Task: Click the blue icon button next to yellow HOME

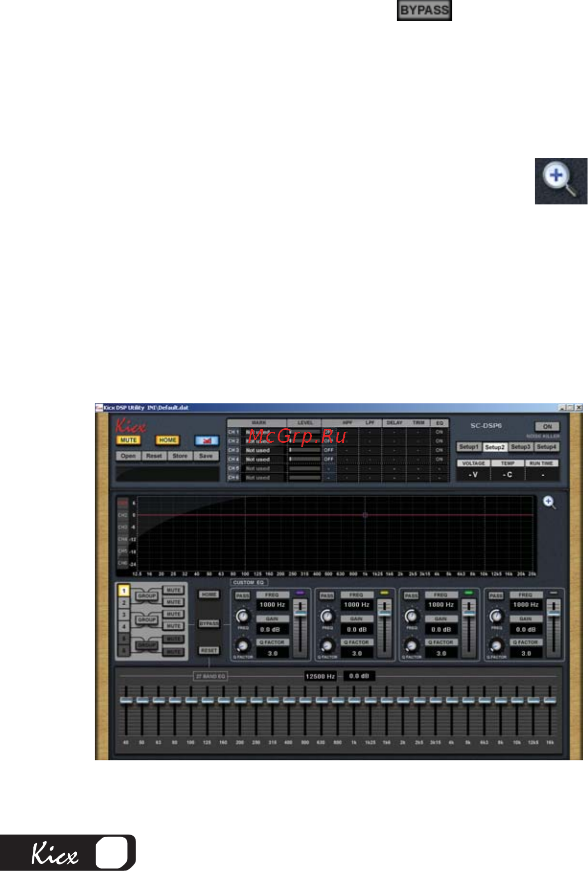Action: [207, 440]
